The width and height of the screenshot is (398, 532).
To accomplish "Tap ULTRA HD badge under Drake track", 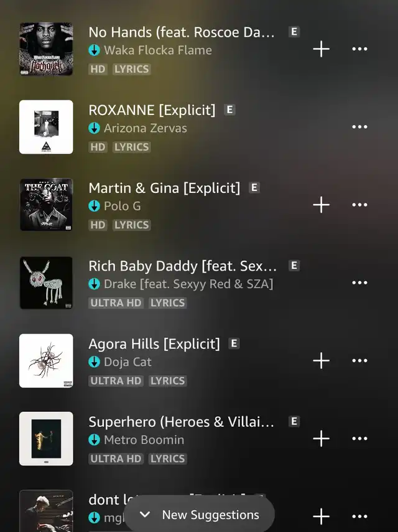I will pos(116,303).
